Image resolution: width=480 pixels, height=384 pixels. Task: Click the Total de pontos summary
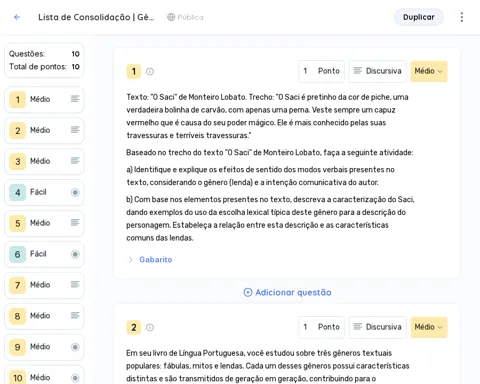click(44, 67)
